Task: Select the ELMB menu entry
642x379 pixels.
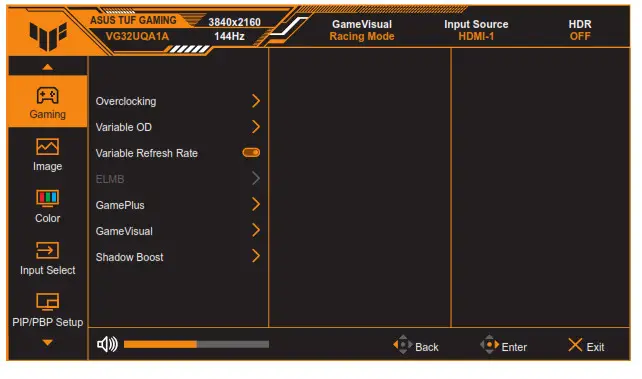Action: pyautogui.click(x=110, y=179)
